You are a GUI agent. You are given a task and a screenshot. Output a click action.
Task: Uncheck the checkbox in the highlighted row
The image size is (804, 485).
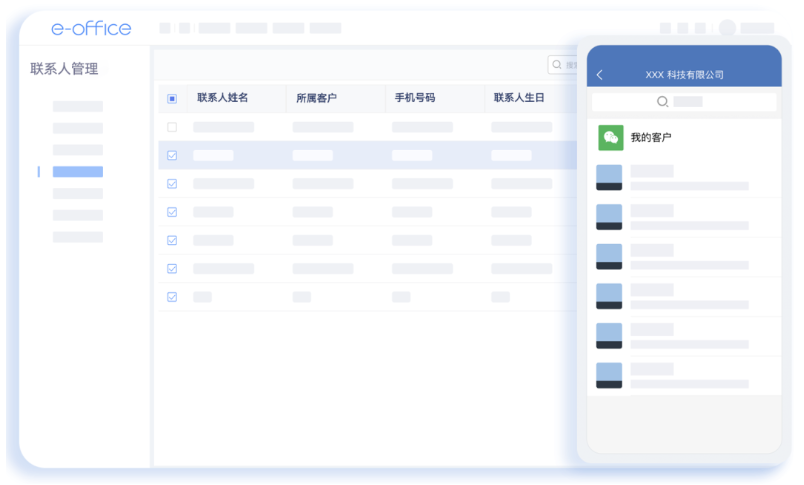(172, 155)
